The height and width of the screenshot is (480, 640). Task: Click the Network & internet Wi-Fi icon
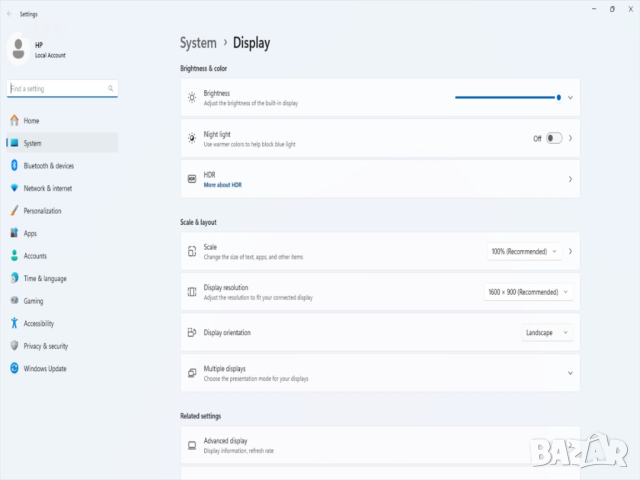coord(14,188)
